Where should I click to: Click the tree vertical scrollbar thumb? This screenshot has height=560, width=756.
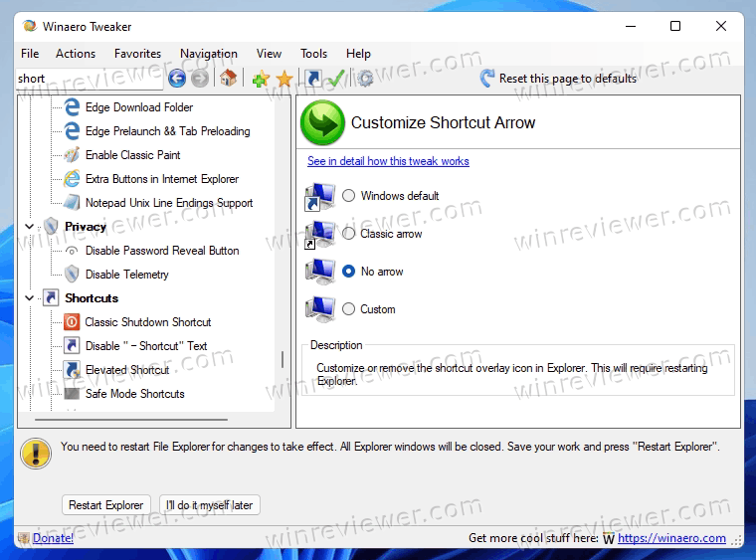click(x=283, y=359)
